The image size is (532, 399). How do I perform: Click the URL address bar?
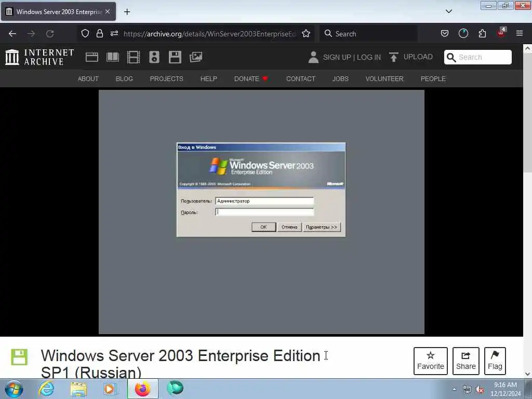210,34
